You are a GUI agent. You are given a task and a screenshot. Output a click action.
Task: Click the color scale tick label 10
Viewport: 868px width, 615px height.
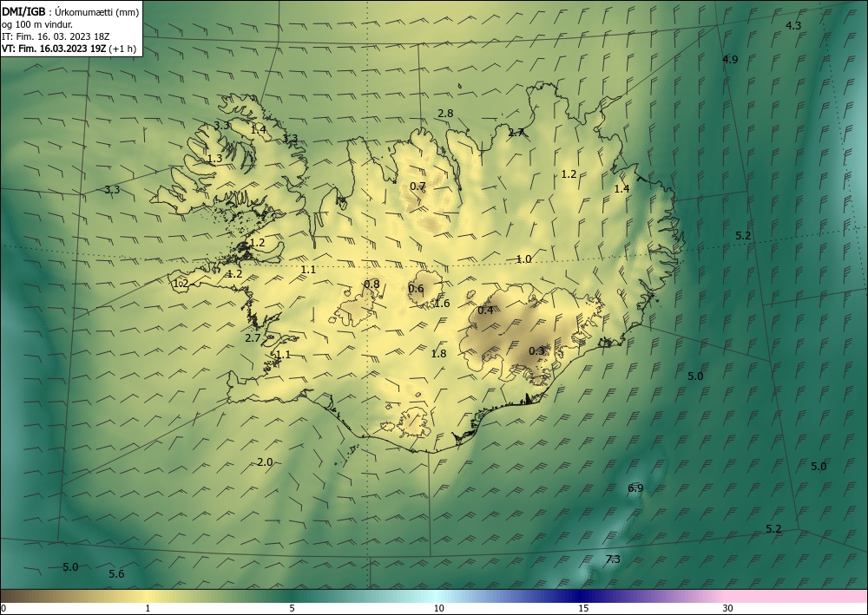(439, 608)
